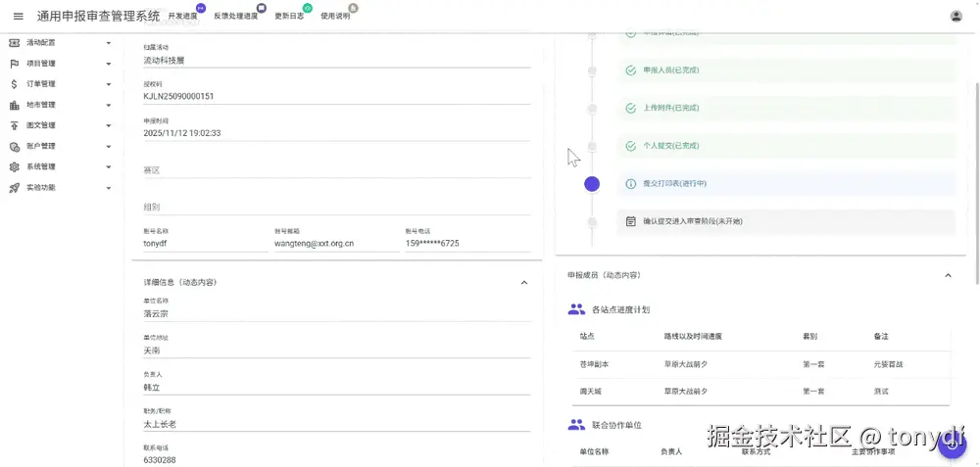Click the 账户管理 sidebar icon
Viewport: 980px width, 467px height.
[15, 146]
